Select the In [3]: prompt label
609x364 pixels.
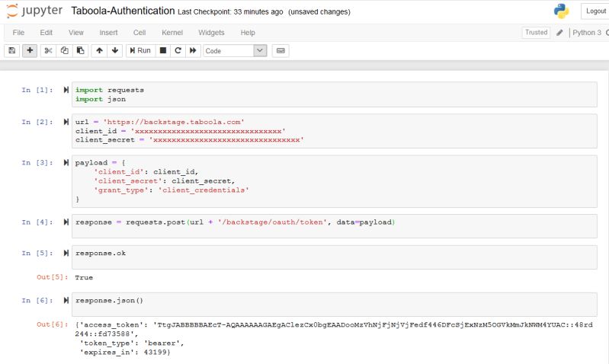pos(37,163)
